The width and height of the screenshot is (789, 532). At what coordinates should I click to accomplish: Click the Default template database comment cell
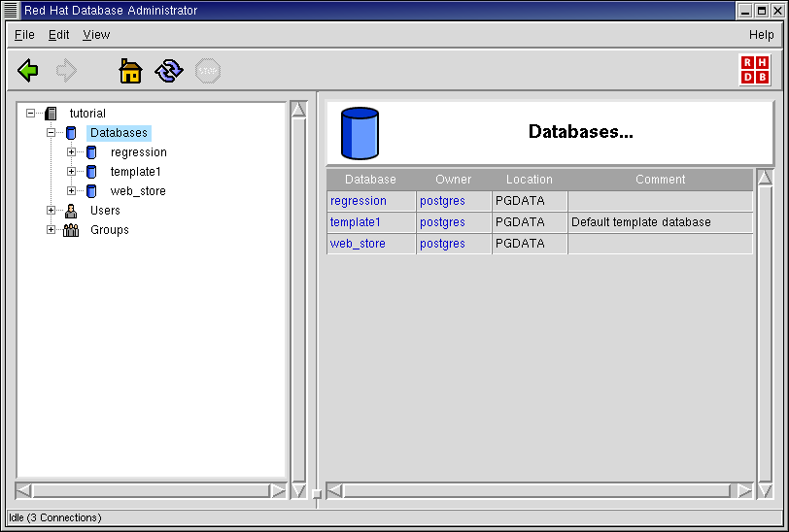click(660, 221)
